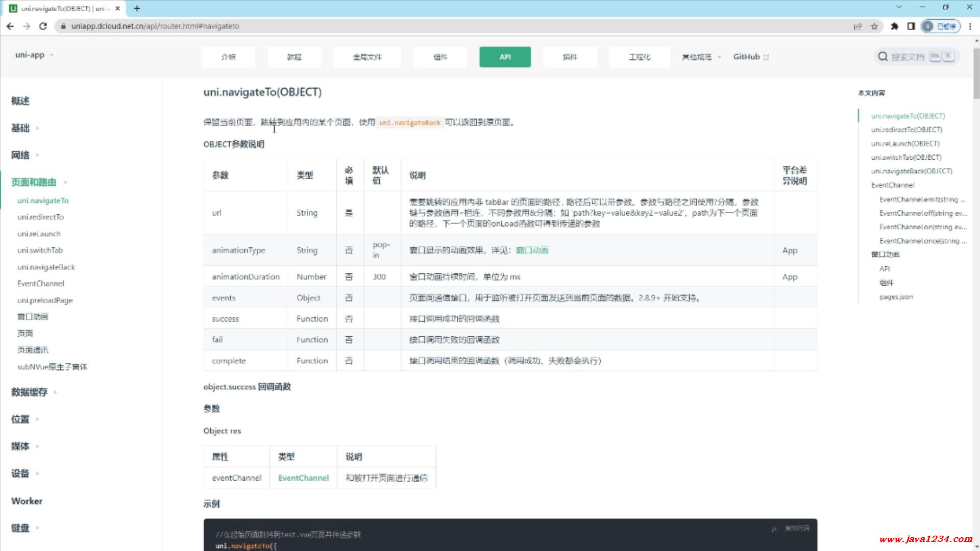Select uni.switchTab in the sidebar
Viewport: 980px width, 551px height.
40,250
